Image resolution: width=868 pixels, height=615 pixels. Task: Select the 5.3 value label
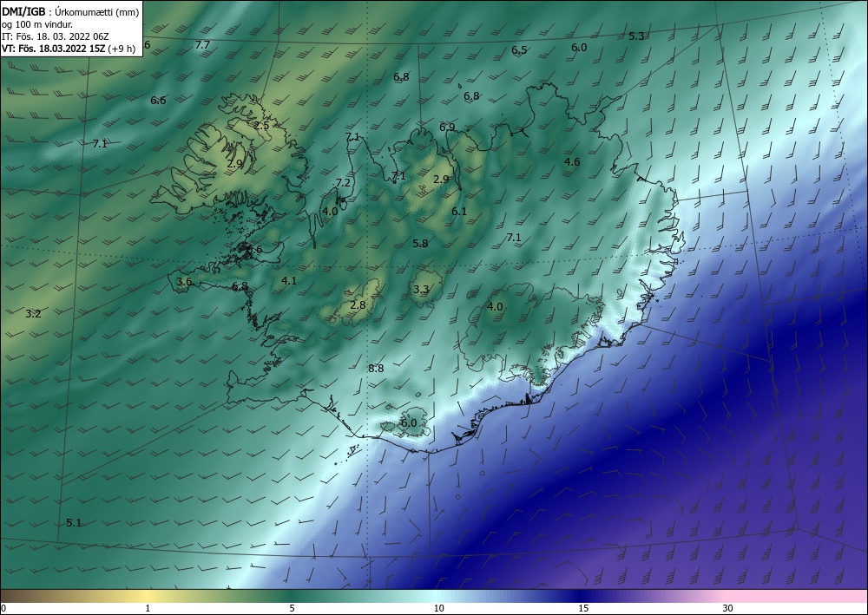point(636,36)
